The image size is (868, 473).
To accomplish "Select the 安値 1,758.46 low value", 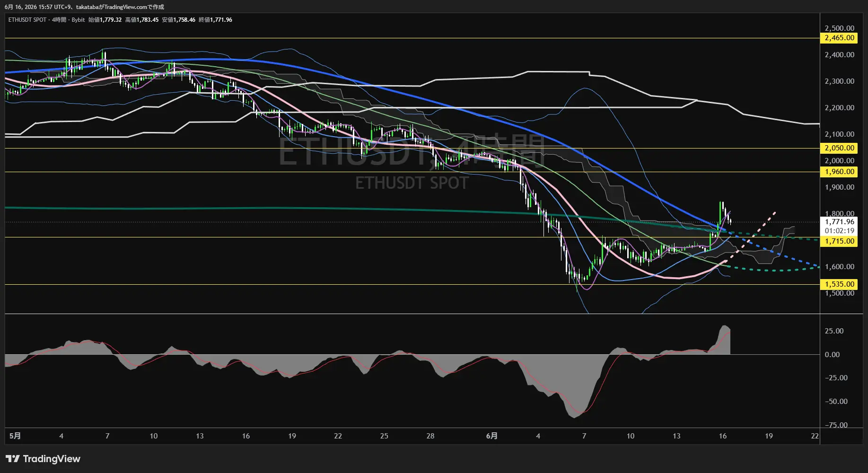I will [179, 20].
